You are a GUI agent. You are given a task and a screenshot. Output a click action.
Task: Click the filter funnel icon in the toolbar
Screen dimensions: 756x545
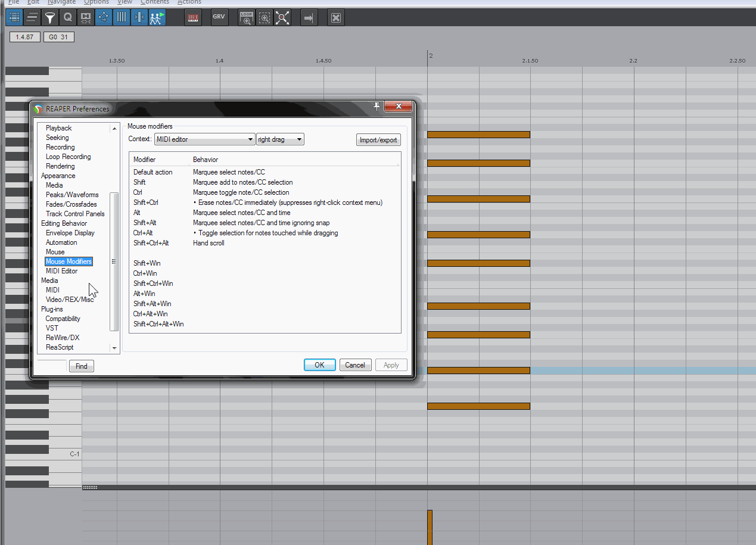click(50, 18)
